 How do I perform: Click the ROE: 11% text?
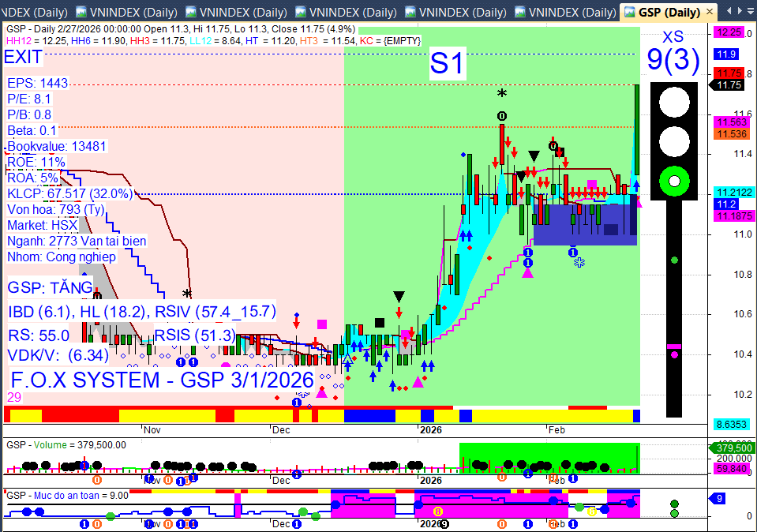(36, 163)
